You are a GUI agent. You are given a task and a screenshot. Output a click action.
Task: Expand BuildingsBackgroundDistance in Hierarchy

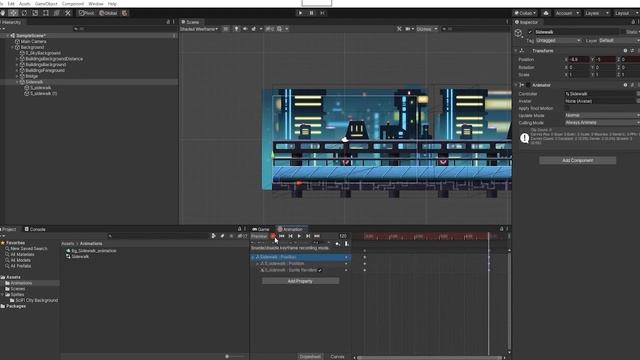[17, 59]
